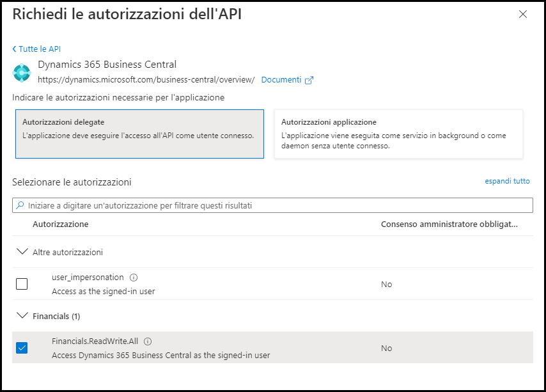The height and width of the screenshot is (392, 546).
Task: Collapse the Financials (1) section
Action: click(x=22, y=316)
